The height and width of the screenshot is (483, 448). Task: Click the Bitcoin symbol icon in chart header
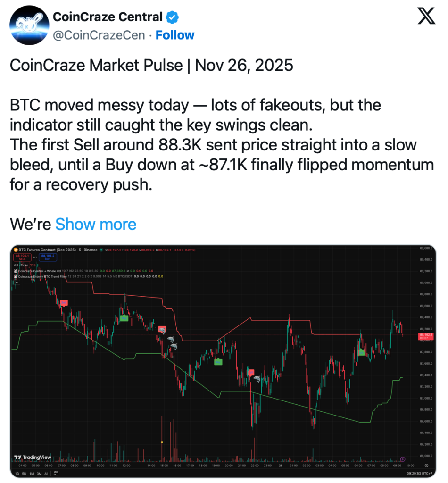pos(15,250)
